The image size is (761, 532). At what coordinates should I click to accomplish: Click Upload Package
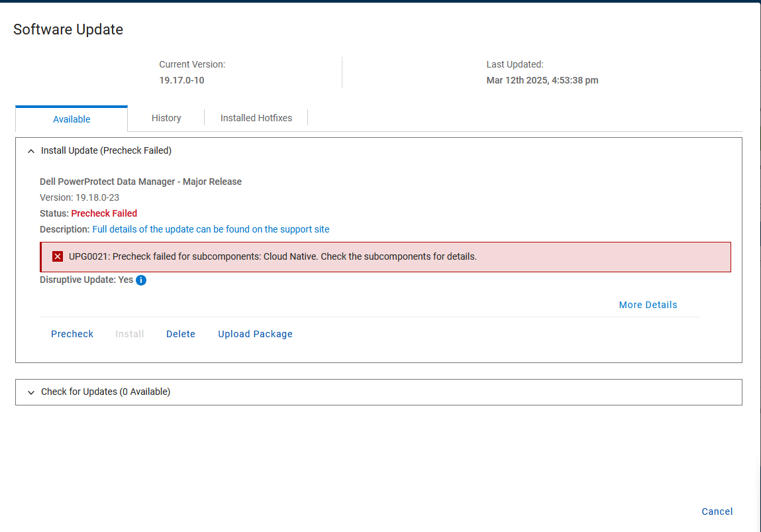[255, 334]
